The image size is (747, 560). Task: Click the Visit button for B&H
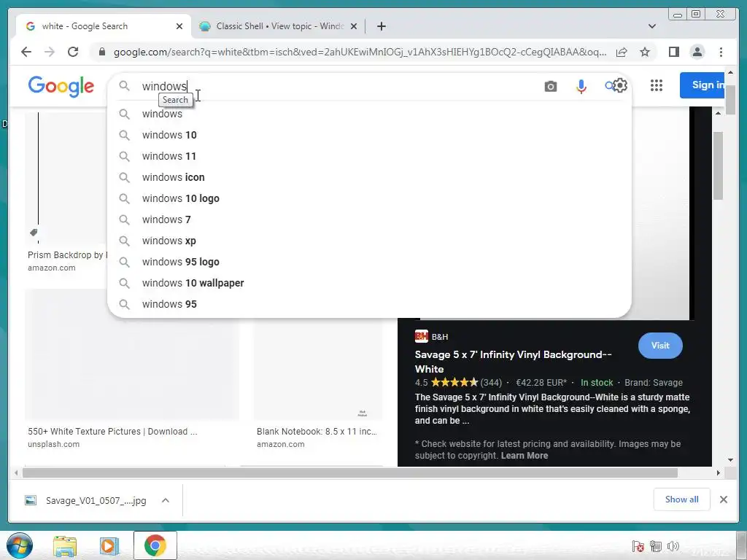[660, 346]
